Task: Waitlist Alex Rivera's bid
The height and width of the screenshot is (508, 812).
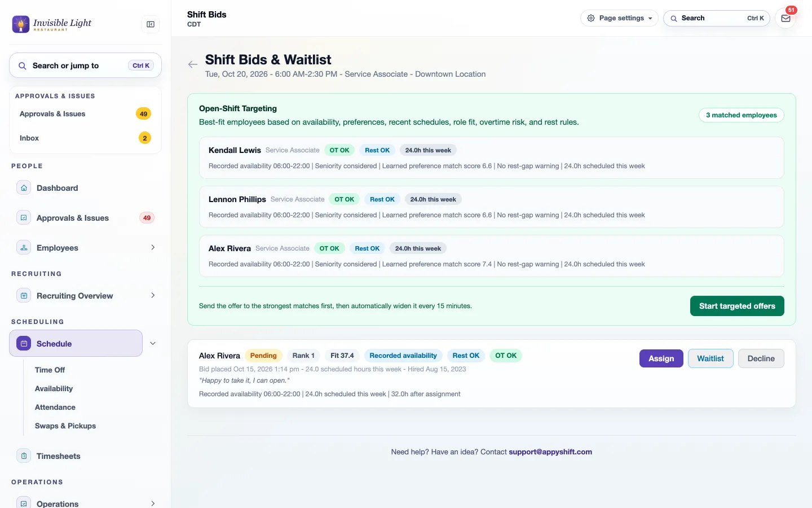Action: [710, 358]
